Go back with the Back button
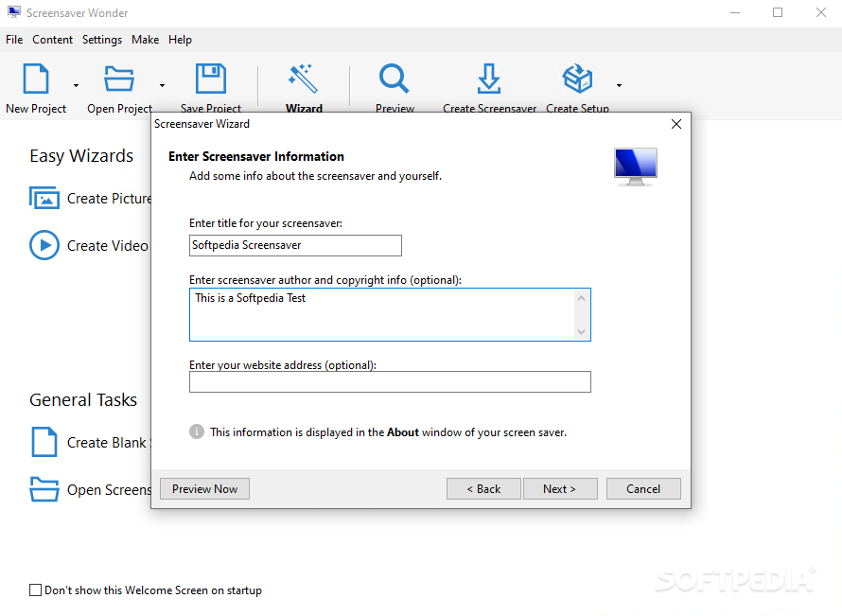The height and width of the screenshot is (616, 842). pyautogui.click(x=483, y=488)
